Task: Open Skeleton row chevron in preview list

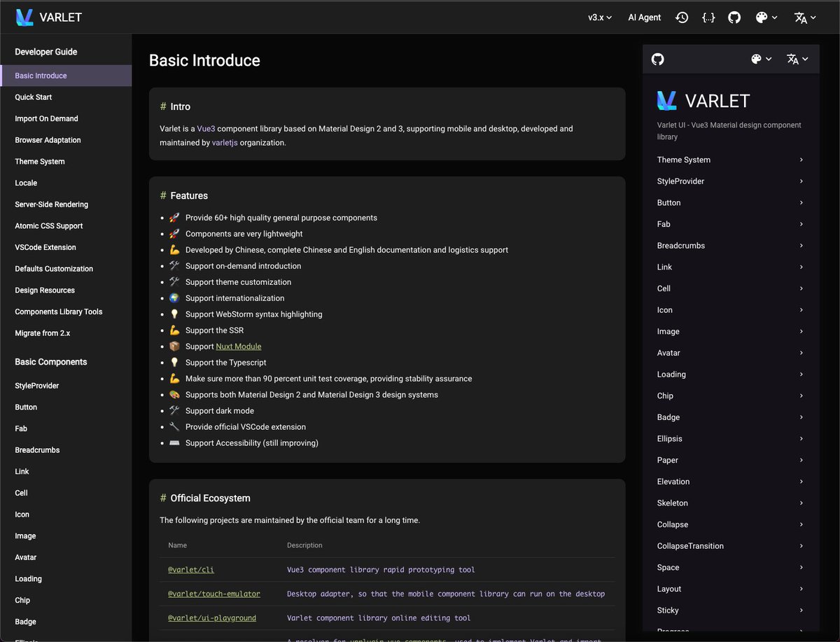Action: pyautogui.click(x=801, y=503)
